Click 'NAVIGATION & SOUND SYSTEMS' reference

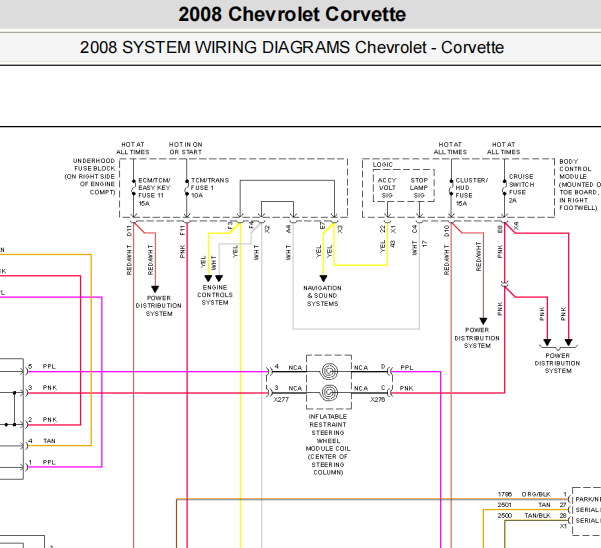(x=322, y=295)
